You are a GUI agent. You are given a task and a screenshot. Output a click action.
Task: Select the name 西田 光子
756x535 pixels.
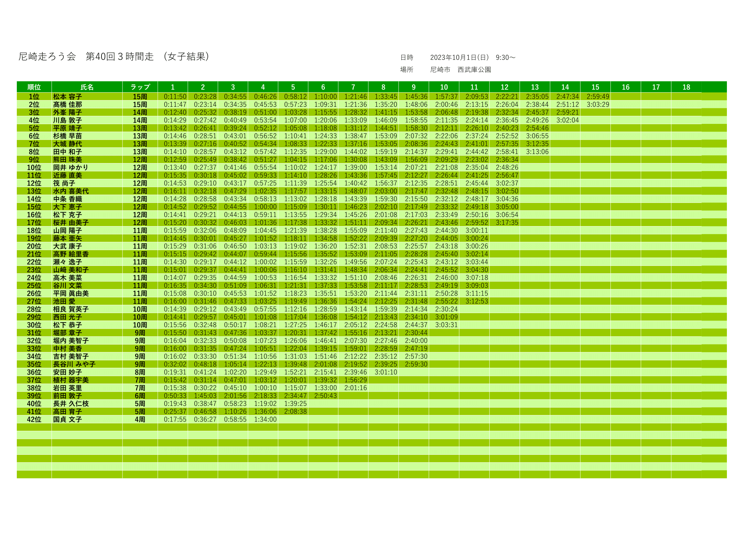click(68, 317)
